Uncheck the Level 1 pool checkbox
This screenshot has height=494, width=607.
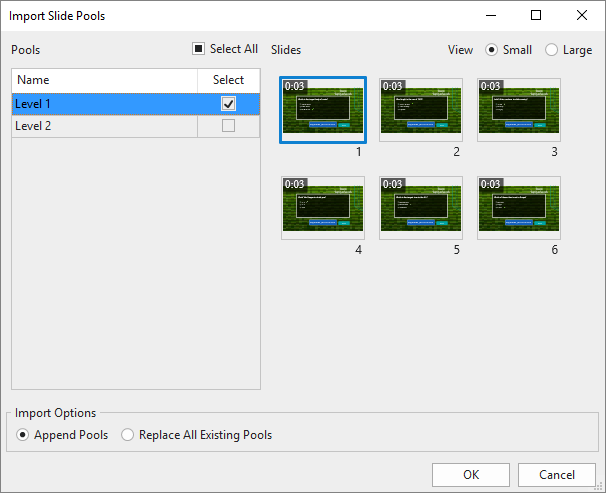click(228, 104)
